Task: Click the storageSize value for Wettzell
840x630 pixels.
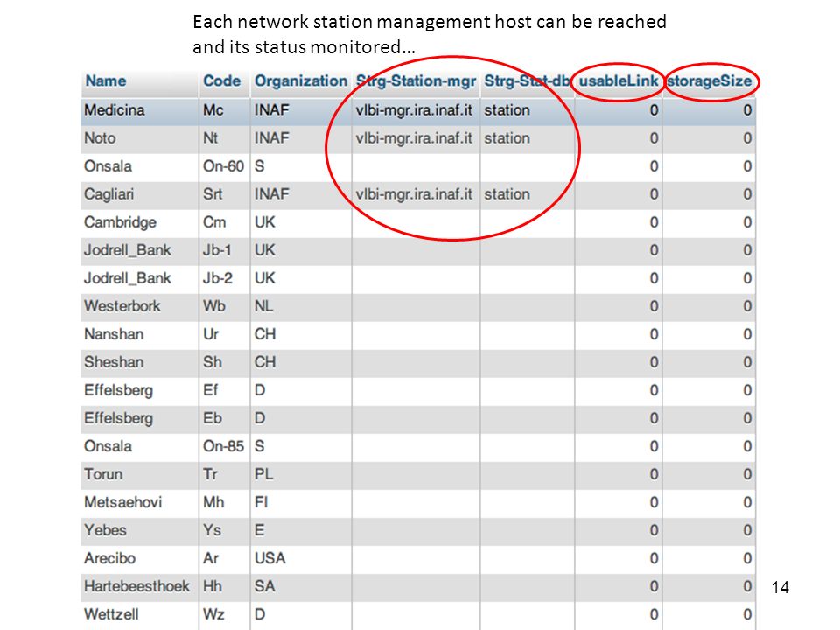Action: pyautogui.click(x=746, y=614)
